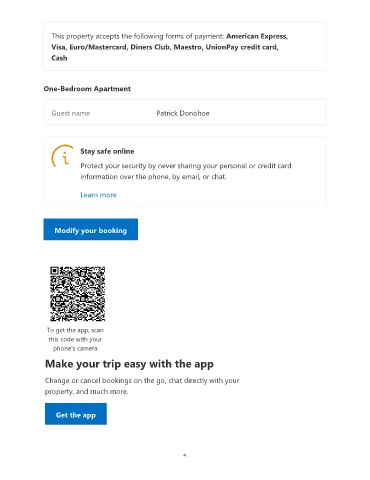Click the Make your trip easy heading
This screenshot has width=370, height=480.
[129, 364]
